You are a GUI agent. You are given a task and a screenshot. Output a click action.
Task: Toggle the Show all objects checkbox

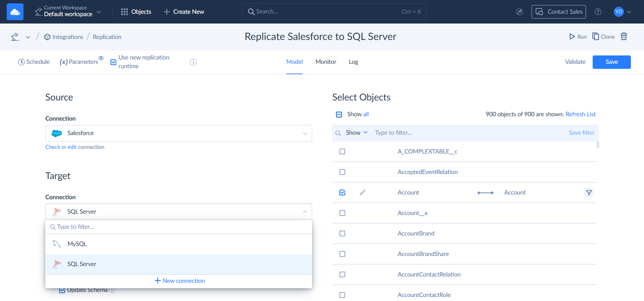click(x=339, y=115)
